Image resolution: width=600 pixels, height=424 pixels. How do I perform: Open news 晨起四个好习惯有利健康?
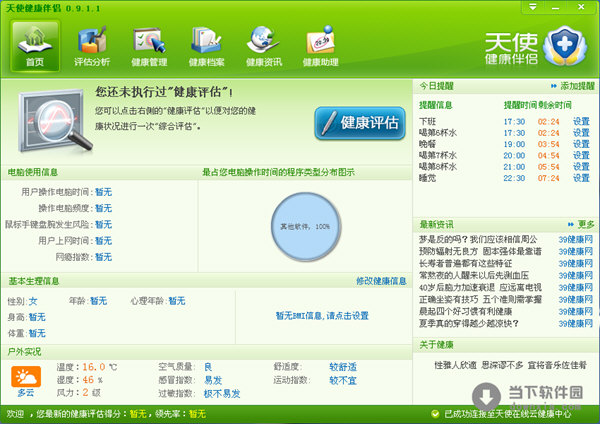[x=465, y=311]
